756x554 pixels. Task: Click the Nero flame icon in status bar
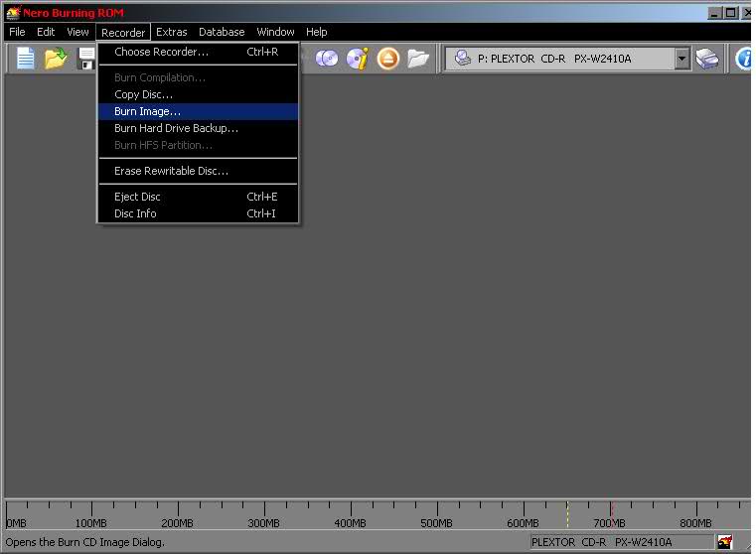click(x=725, y=542)
